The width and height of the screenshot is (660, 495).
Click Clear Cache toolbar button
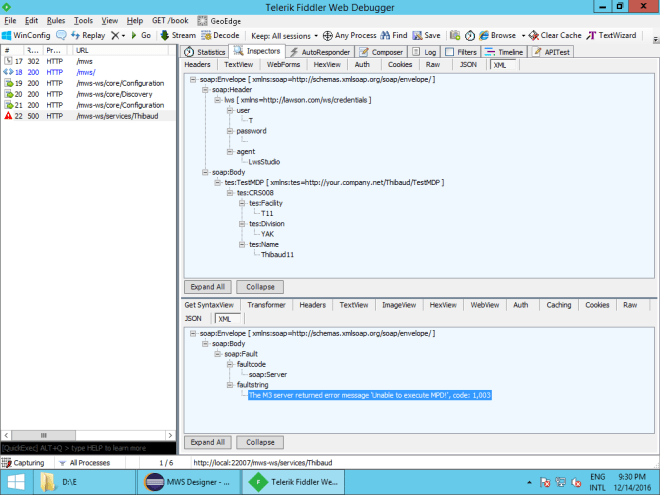[x=554, y=35]
